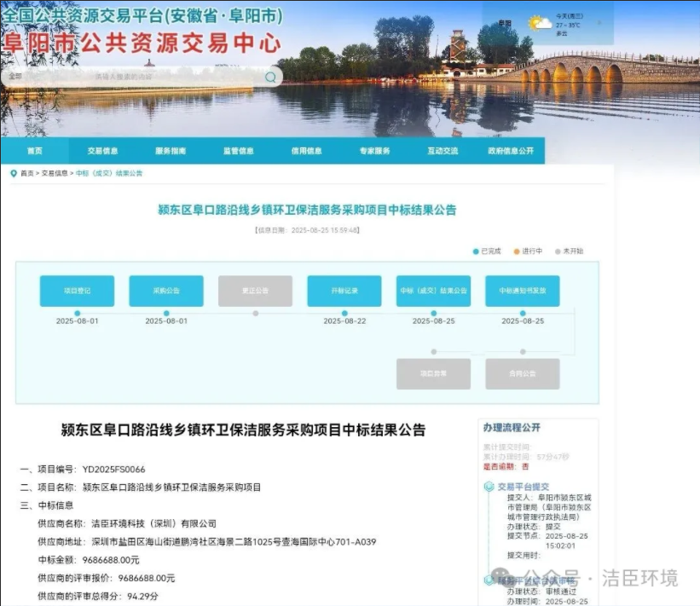The width and height of the screenshot is (700, 606).
Task: Click the 中标通知书发放 step button
Action: tap(522, 291)
